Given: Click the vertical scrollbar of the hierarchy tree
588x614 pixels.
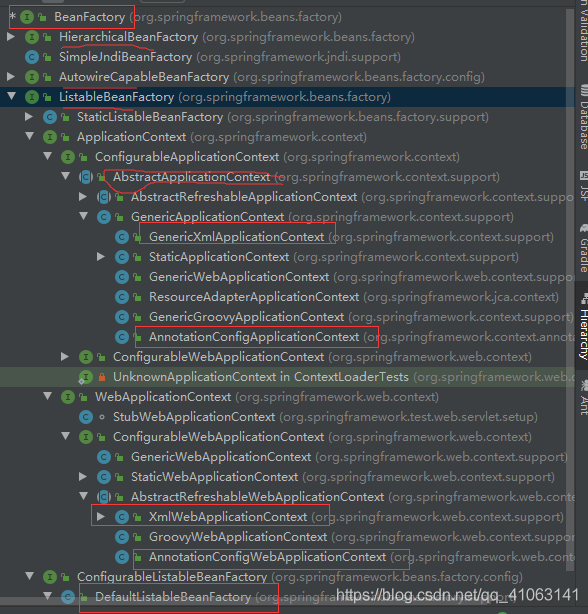Looking at the screenshot, I should (570, 290).
